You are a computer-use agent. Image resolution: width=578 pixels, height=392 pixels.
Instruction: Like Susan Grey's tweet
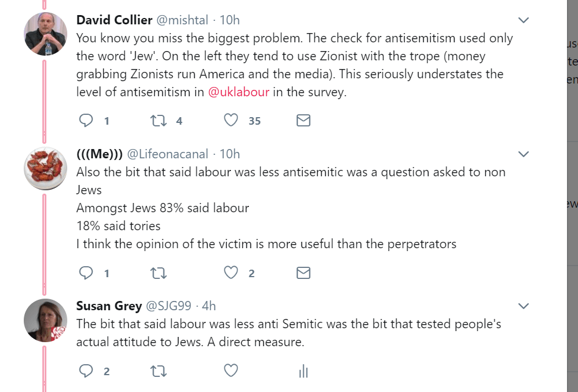(x=231, y=371)
